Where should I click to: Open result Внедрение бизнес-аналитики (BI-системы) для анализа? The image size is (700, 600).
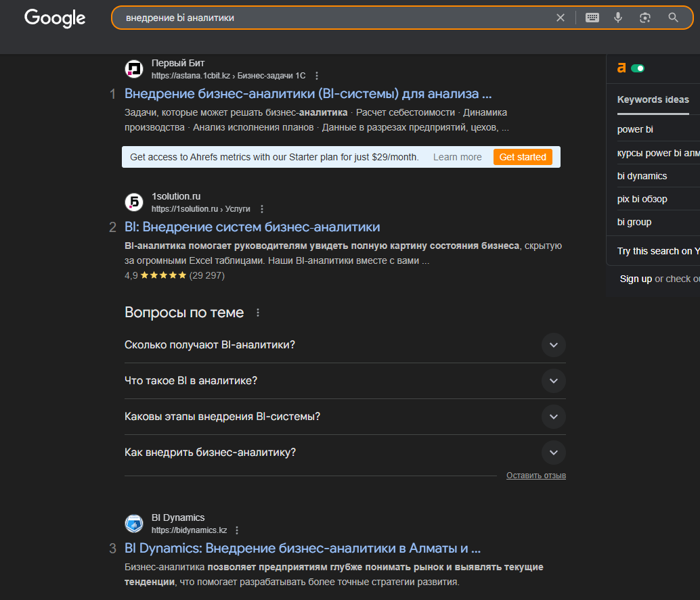coord(308,93)
